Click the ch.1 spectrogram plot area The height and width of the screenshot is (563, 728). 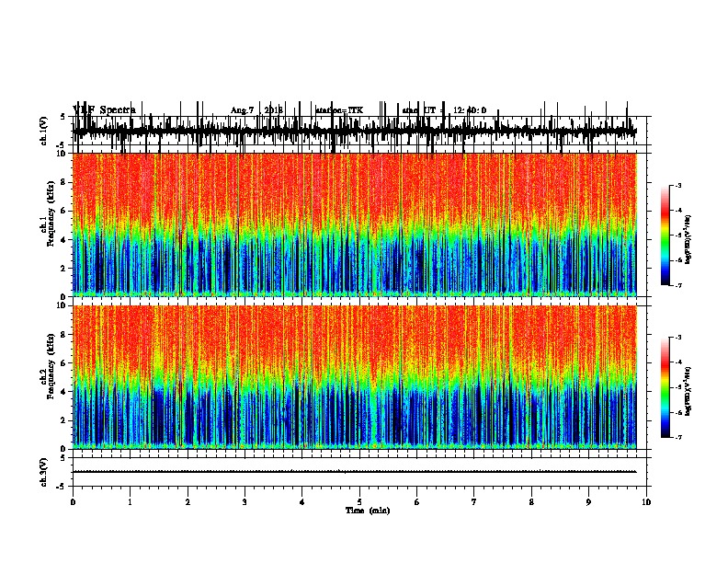pos(355,224)
